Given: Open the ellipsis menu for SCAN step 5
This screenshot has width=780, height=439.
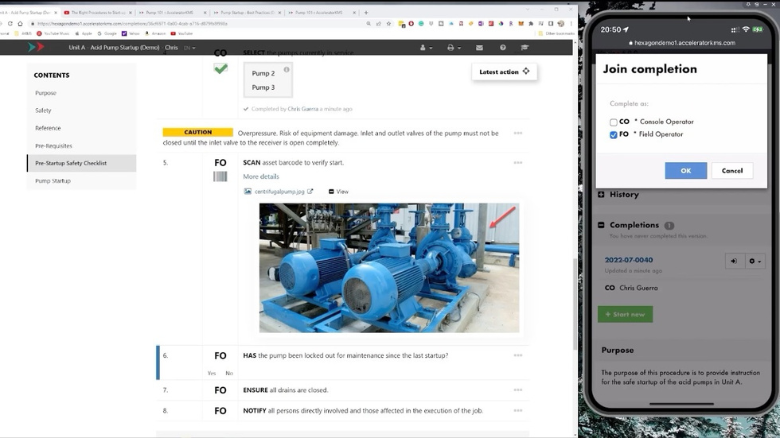Looking at the screenshot, I should point(518,163).
